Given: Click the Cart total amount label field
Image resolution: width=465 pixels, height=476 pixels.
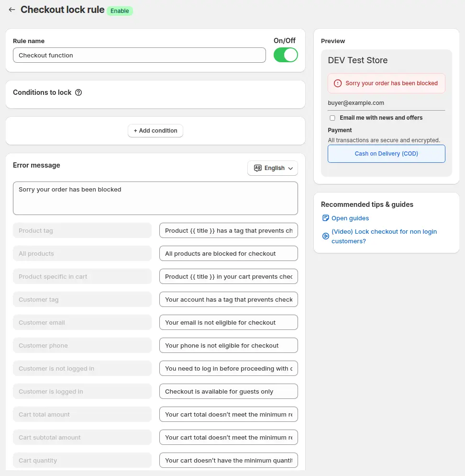Looking at the screenshot, I should 82,414.
